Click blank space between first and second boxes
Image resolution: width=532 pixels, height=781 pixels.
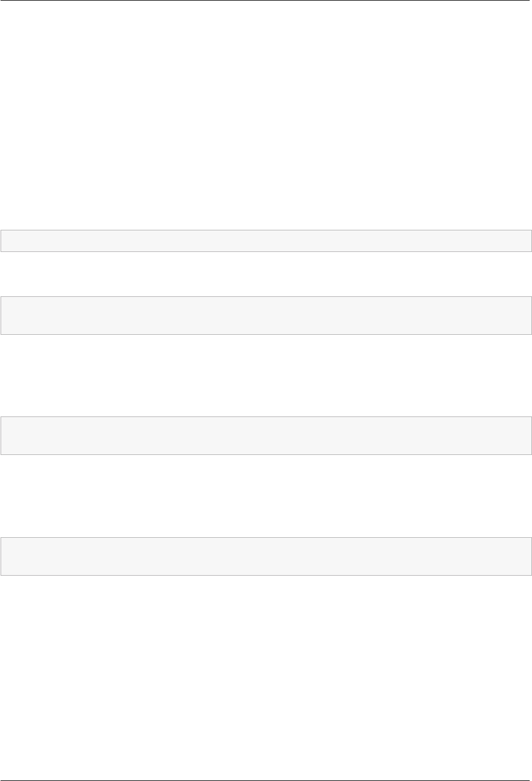tap(266, 274)
